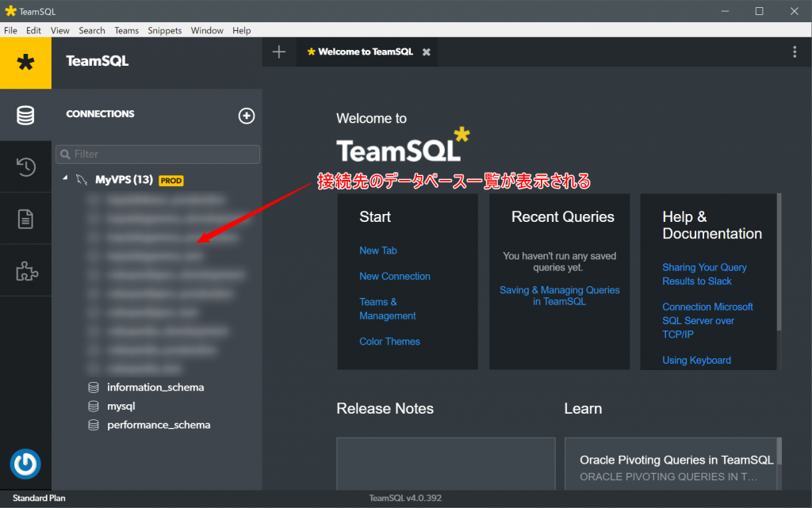This screenshot has width=812, height=508.
Task: Open Teams & Management link
Action: [x=387, y=309]
